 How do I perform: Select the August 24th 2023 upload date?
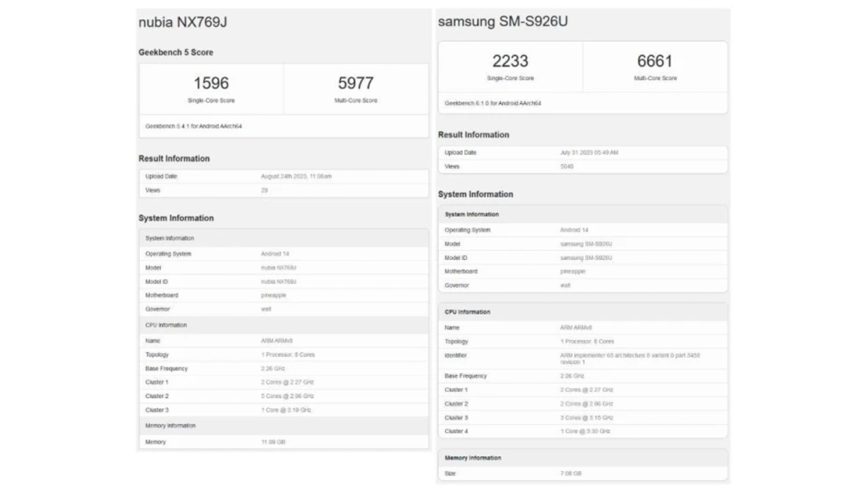point(296,176)
